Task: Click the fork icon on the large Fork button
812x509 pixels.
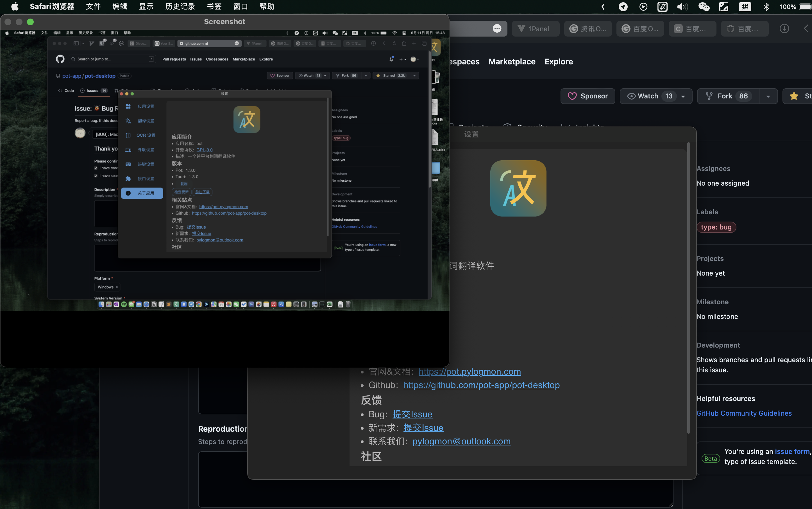Action: pos(709,96)
